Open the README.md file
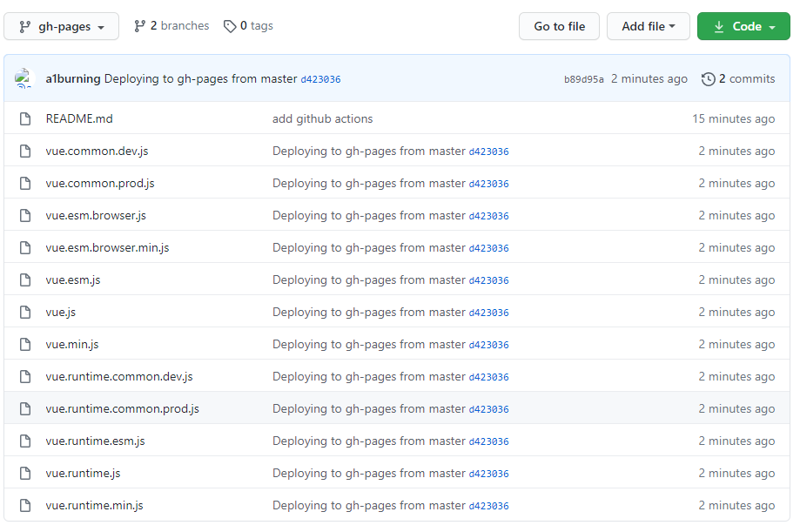 tap(79, 119)
